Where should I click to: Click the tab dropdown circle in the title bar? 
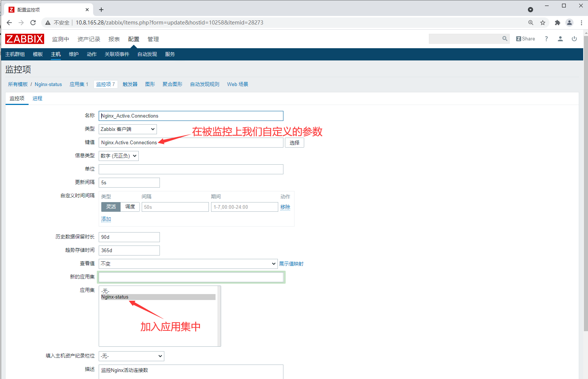(530, 10)
